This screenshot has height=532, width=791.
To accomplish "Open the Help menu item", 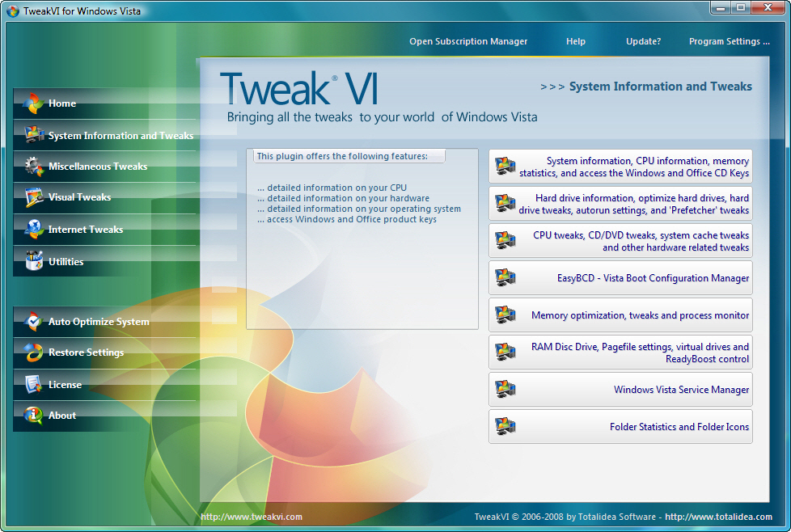I will (575, 41).
